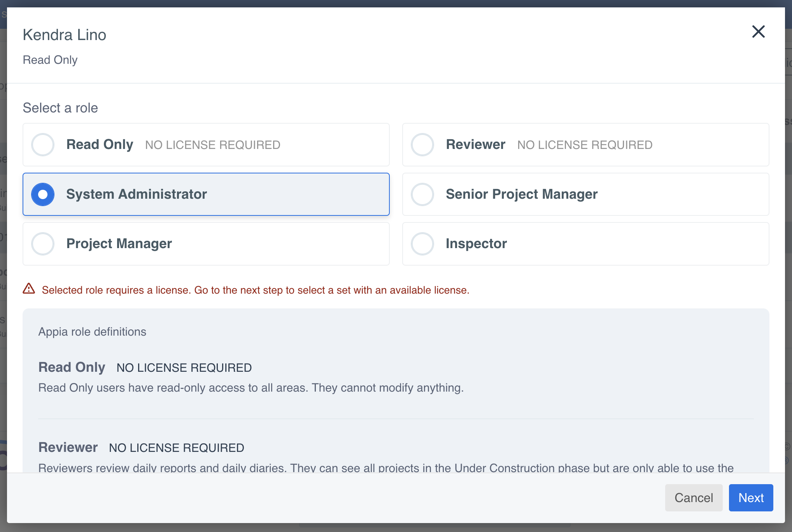
Task: Click the Read Only definition heading
Action: tap(72, 367)
